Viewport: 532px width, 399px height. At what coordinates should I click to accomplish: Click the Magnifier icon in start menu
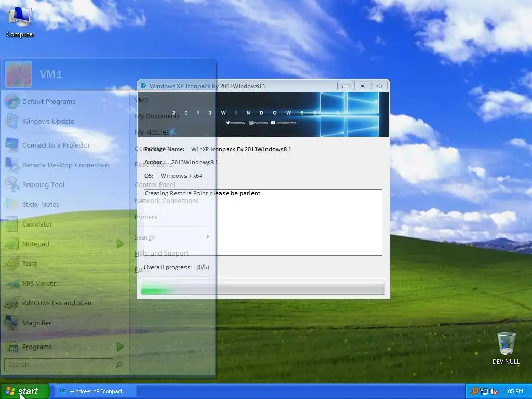(x=11, y=323)
